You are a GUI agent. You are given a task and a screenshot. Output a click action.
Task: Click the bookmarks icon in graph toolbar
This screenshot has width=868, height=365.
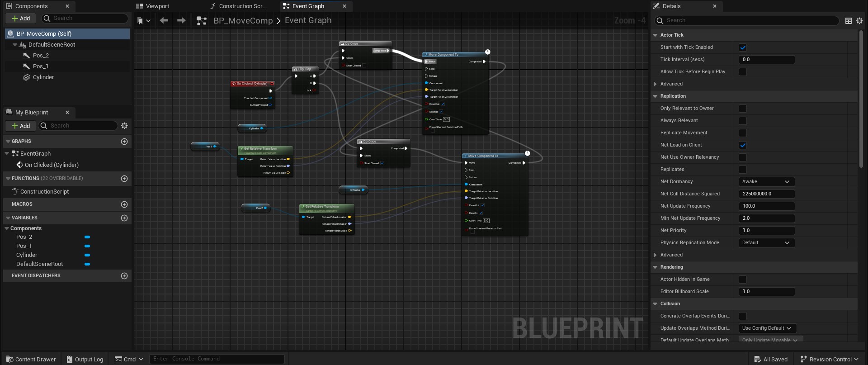141,21
